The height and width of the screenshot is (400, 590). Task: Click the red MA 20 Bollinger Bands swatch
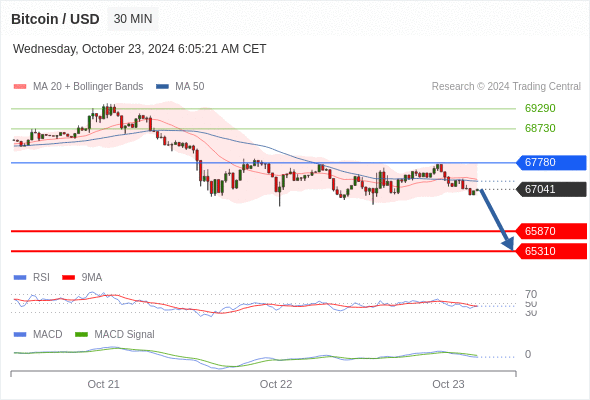pos(20,87)
